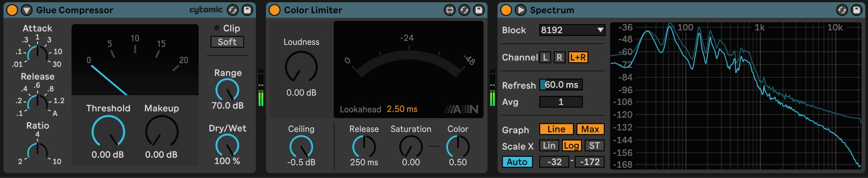The width and height of the screenshot is (868, 178).
Task: Click Color 0.50 value
Action: pyautogui.click(x=458, y=162)
